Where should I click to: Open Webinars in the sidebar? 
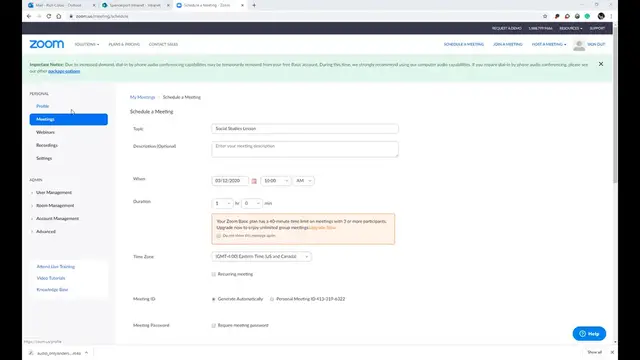45,132
